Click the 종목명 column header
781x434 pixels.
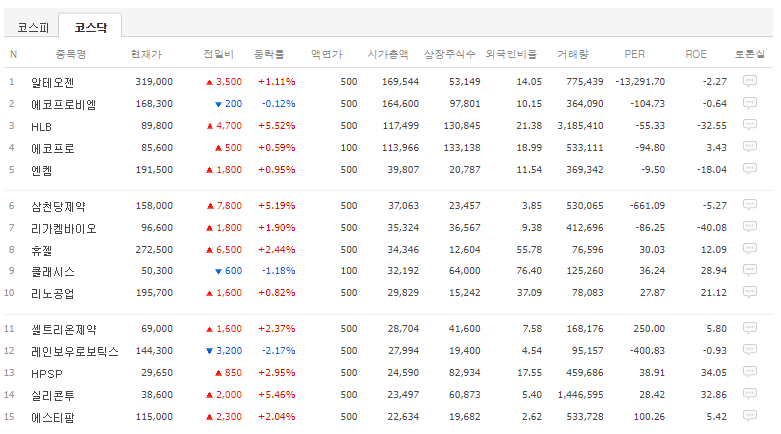tap(71, 54)
